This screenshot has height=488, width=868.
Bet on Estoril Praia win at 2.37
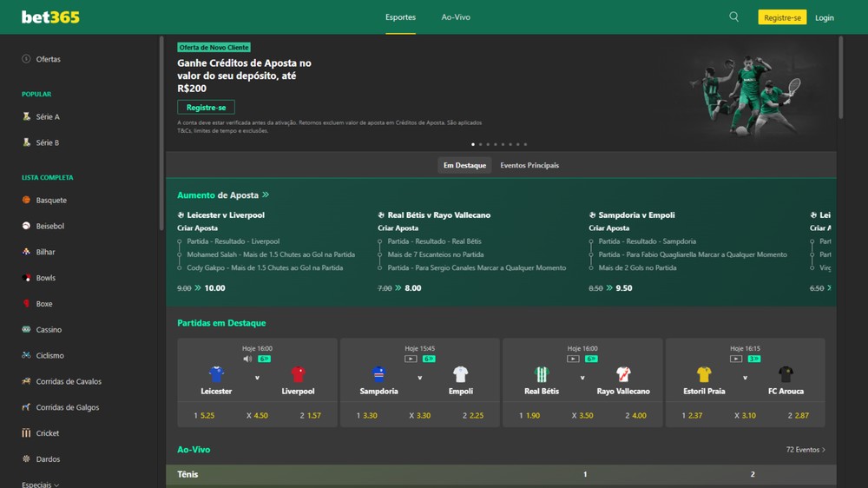tap(692, 415)
